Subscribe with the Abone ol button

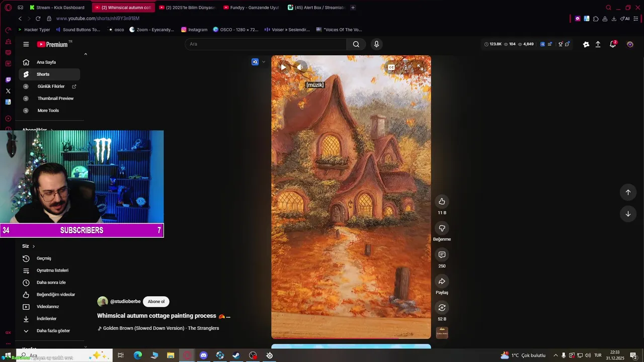pos(156,302)
